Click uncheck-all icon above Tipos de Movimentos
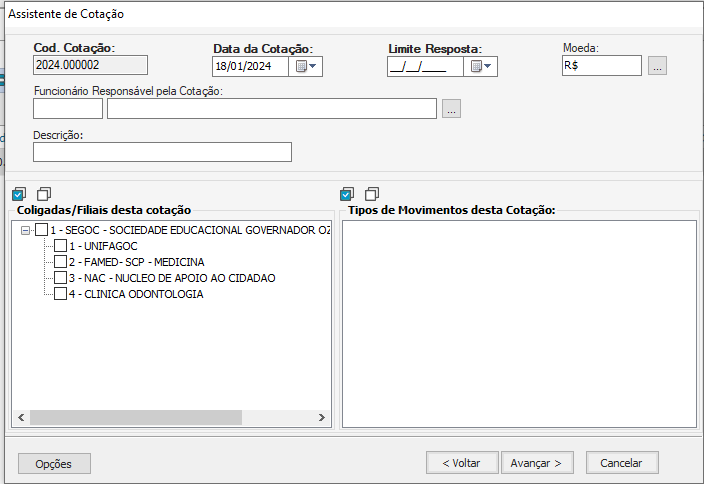Screen dimensions: 704x484 click(x=372, y=194)
